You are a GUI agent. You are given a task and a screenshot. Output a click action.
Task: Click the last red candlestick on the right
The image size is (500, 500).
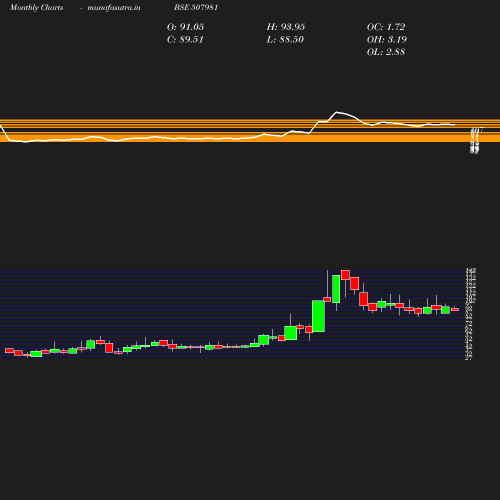(x=455, y=309)
